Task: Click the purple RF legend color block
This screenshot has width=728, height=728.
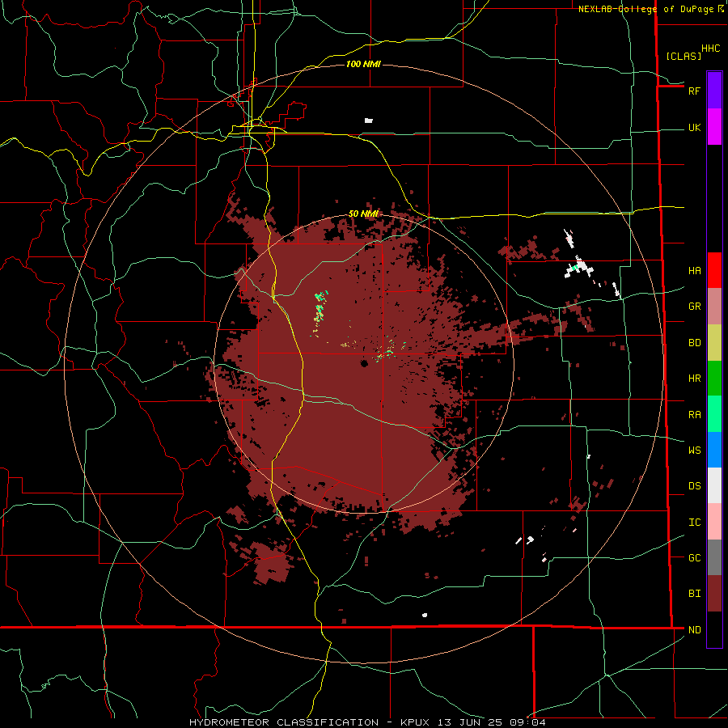Action: click(x=714, y=91)
